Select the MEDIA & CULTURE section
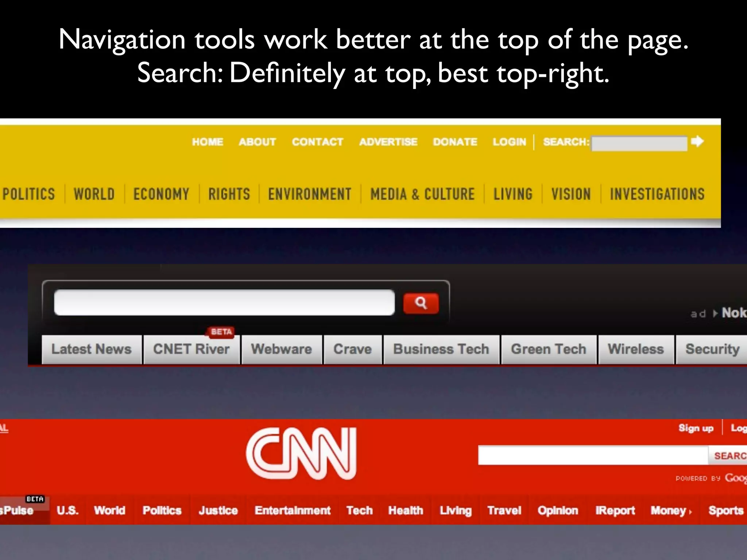This screenshot has height=560, width=747. (x=422, y=194)
